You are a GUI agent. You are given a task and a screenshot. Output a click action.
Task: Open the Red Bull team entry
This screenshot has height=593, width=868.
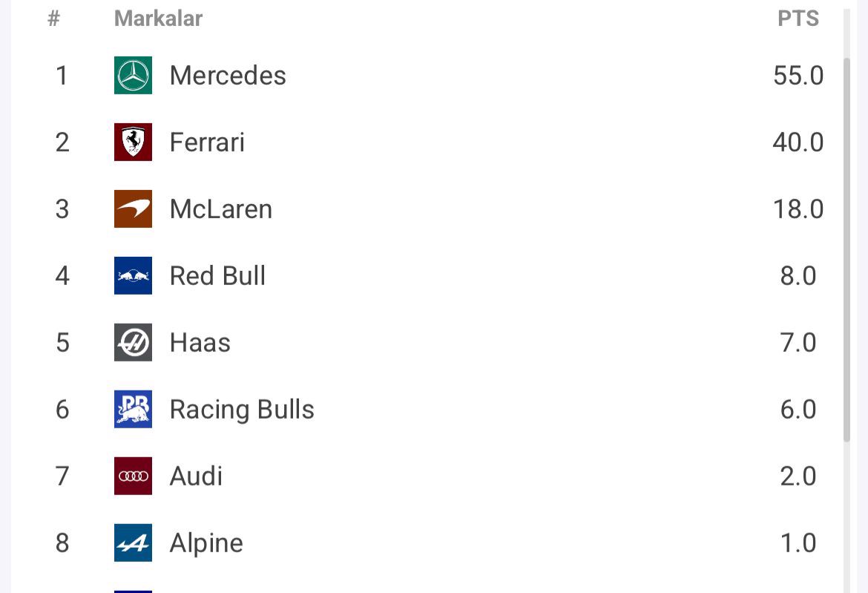[x=217, y=276]
